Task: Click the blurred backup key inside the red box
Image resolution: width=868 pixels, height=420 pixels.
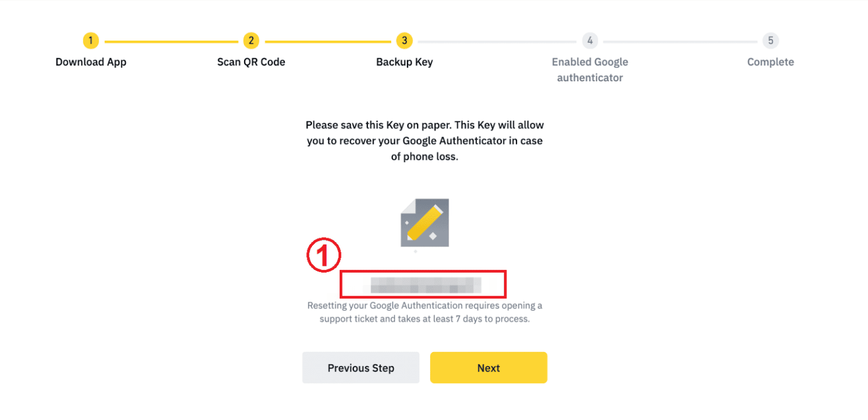Action: click(423, 284)
